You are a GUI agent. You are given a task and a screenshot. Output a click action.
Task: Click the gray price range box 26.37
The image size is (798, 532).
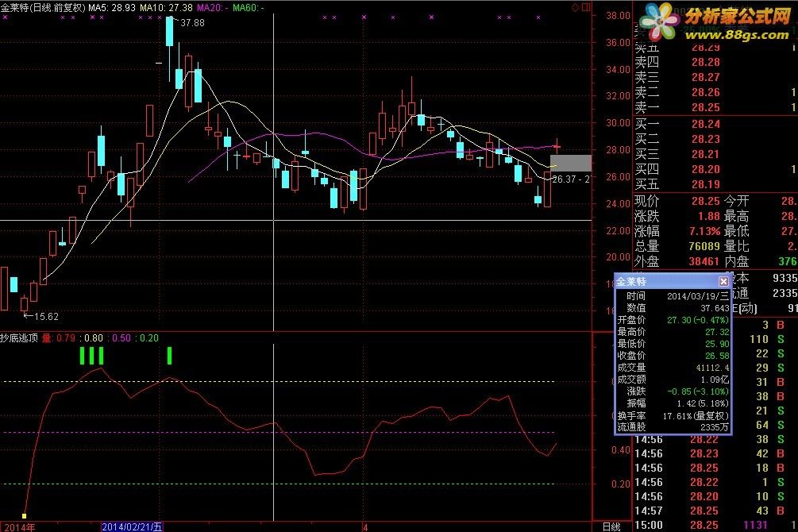(570, 164)
